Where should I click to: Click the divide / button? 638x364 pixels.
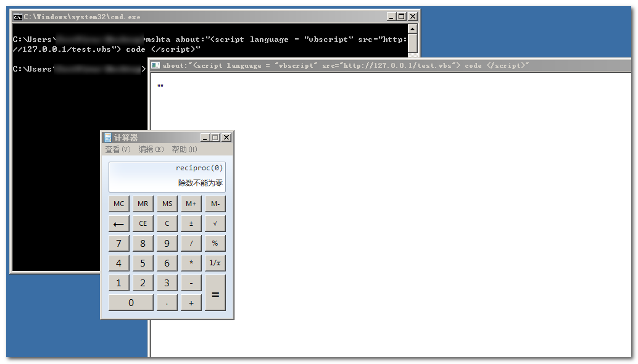pos(191,243)
